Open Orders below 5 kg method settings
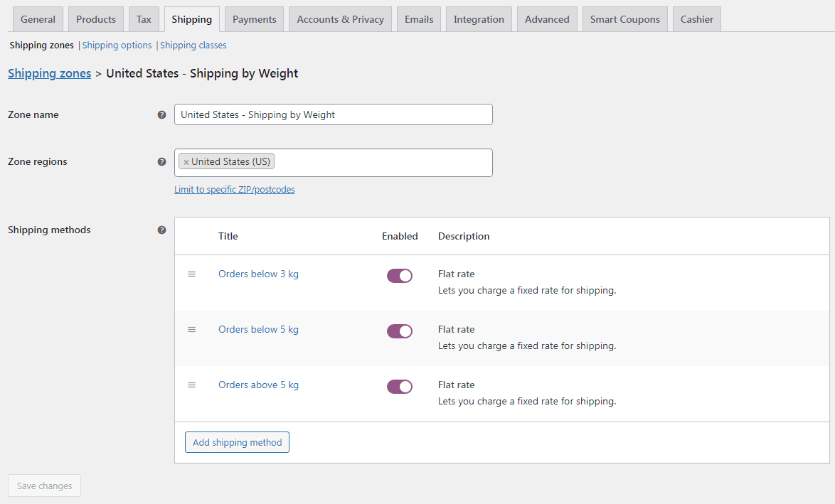Viewport: 835px width, 504px height. [x=258, y=329]
